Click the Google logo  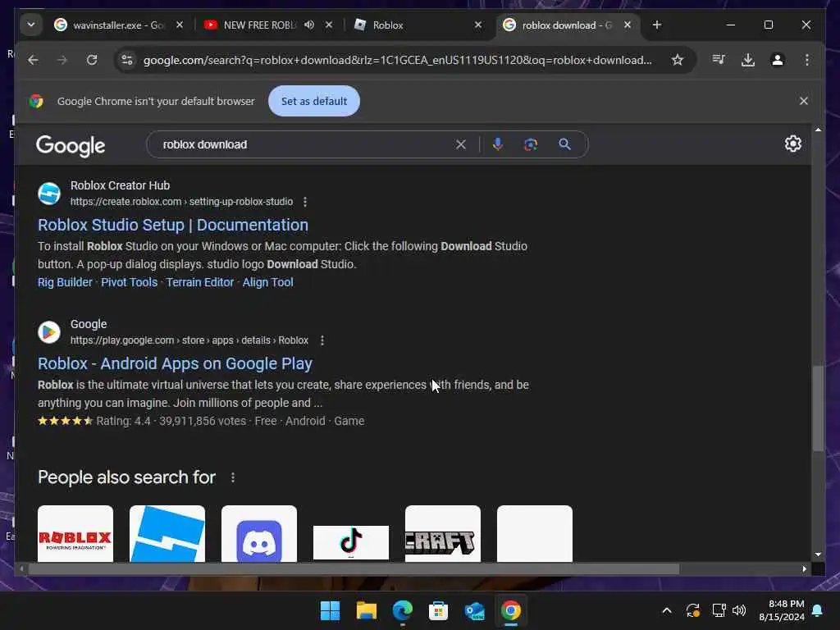pos(71,145)
